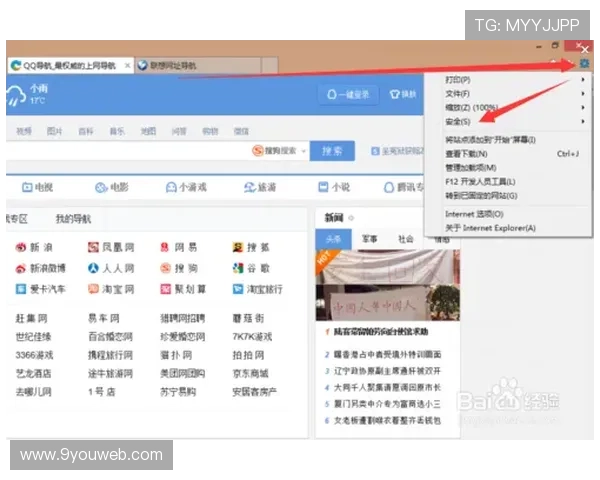Open the 图片 search category link
The image size is (600, 480).
tap(55, 131)
